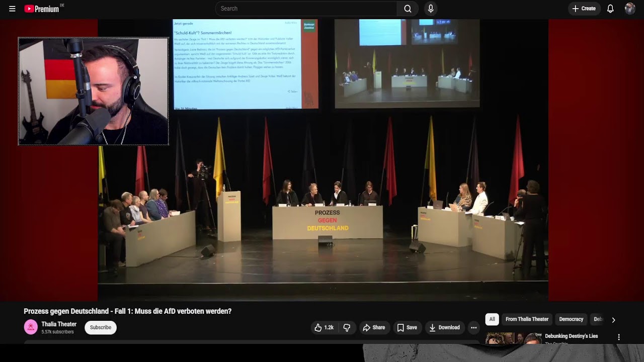
Task: Share this video
Action: (x=374, y=327)
